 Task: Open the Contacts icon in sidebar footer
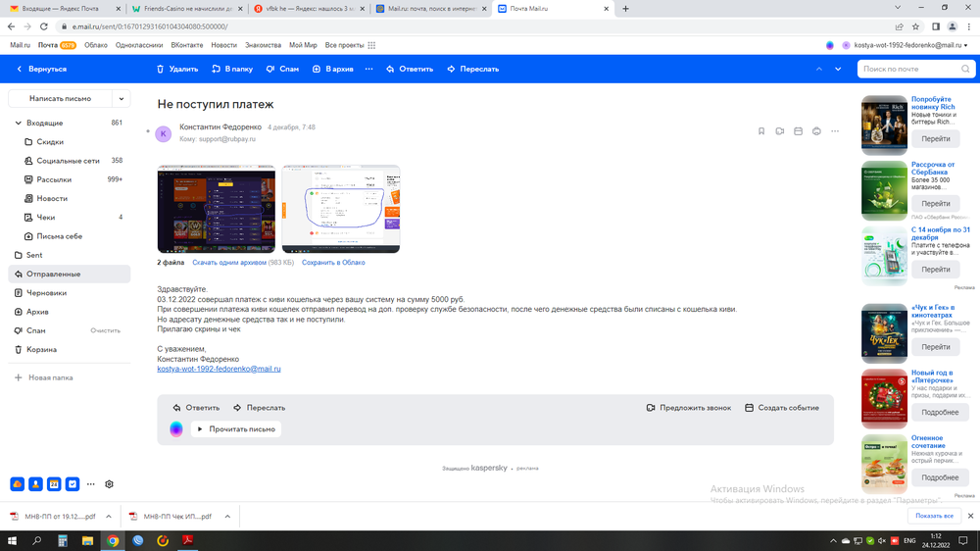[35, 484]
